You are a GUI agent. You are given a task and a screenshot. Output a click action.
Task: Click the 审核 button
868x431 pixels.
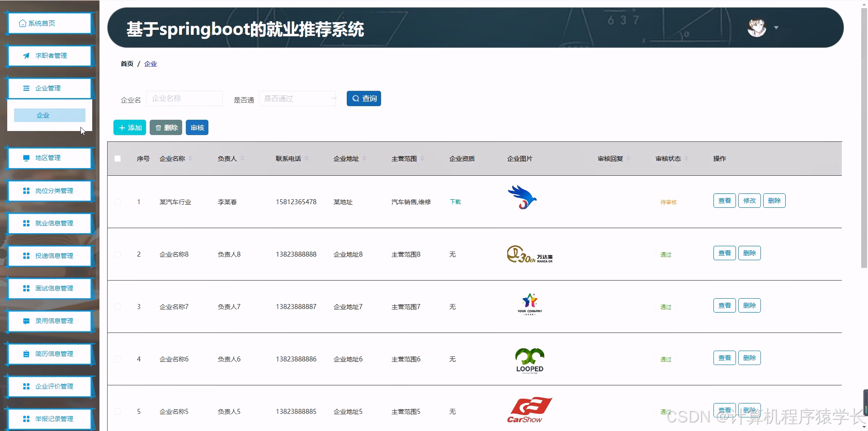(197, 127)
